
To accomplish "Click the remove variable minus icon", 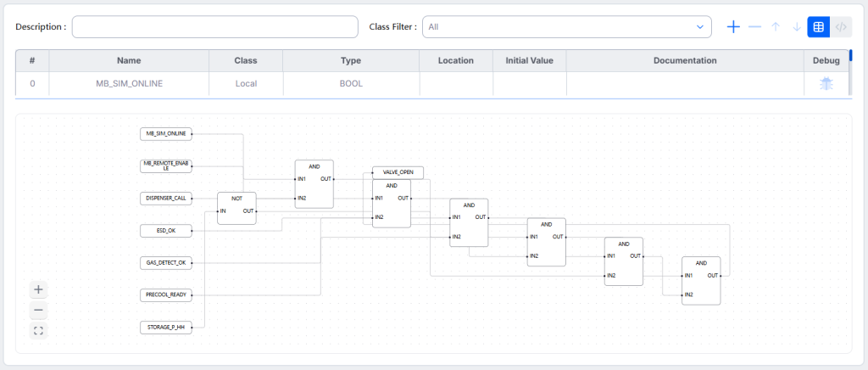I will (x=754, y=27).
